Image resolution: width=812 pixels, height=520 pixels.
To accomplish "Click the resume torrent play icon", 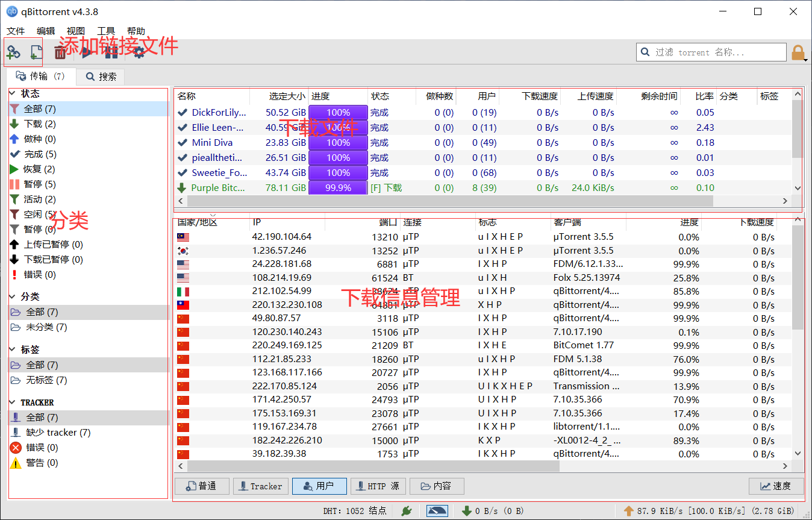I will (x=87, y=52).
